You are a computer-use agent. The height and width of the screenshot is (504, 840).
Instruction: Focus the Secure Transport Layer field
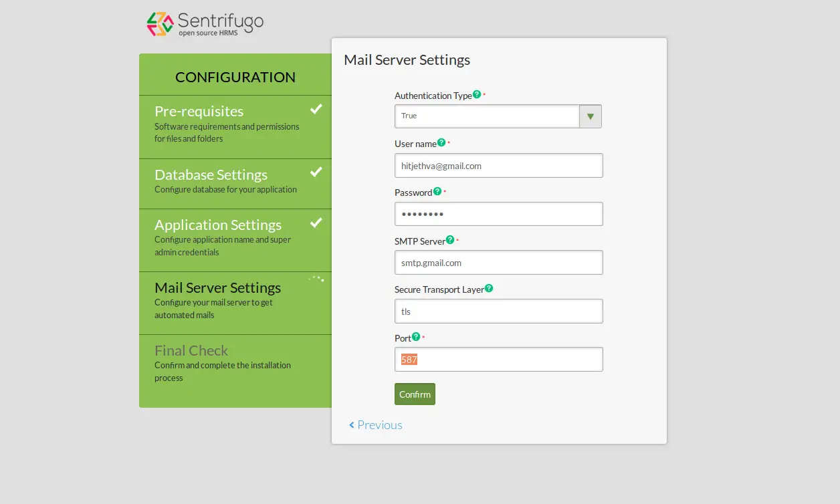pos(499,311)
